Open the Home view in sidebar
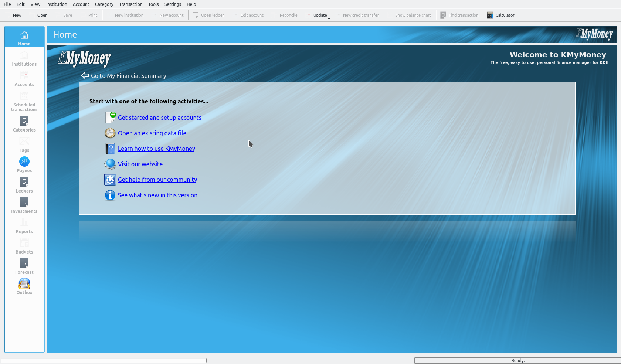621x364 pixels. click(x=24, y=37)
